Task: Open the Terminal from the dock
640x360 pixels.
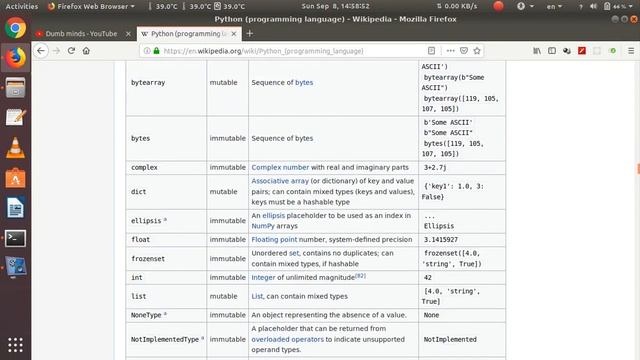Action: pyautogui.click(x=16, y=238)
